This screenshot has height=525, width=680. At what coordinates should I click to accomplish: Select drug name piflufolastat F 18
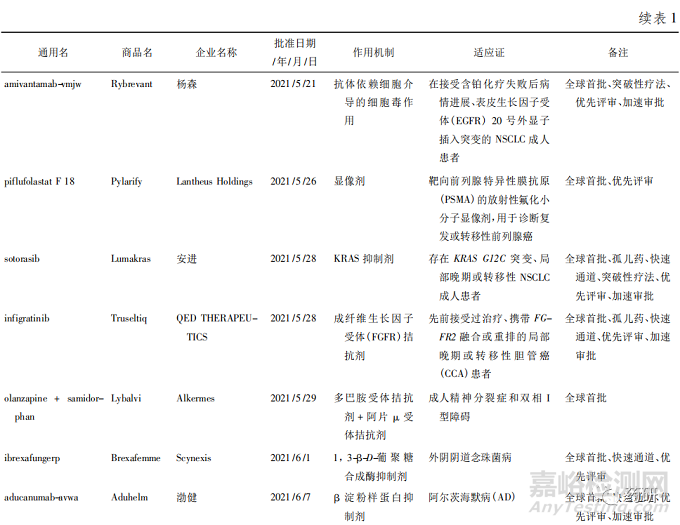pos(39,181)
